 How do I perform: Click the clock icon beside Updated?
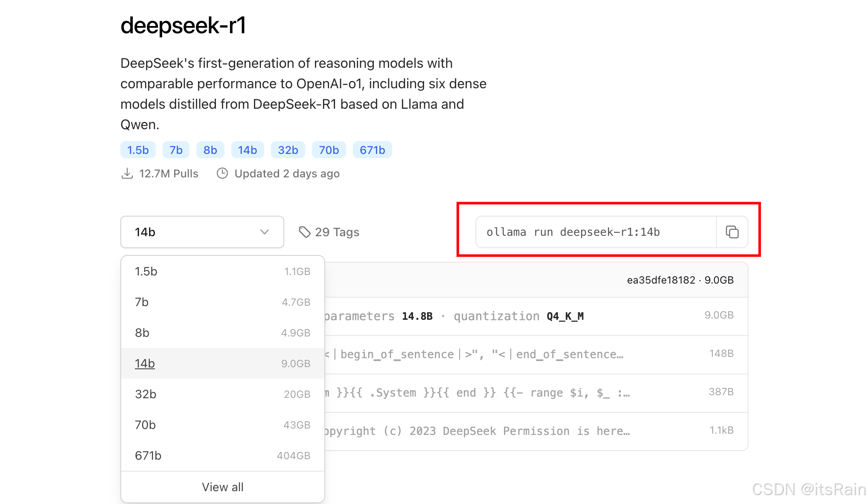(222, 174)
